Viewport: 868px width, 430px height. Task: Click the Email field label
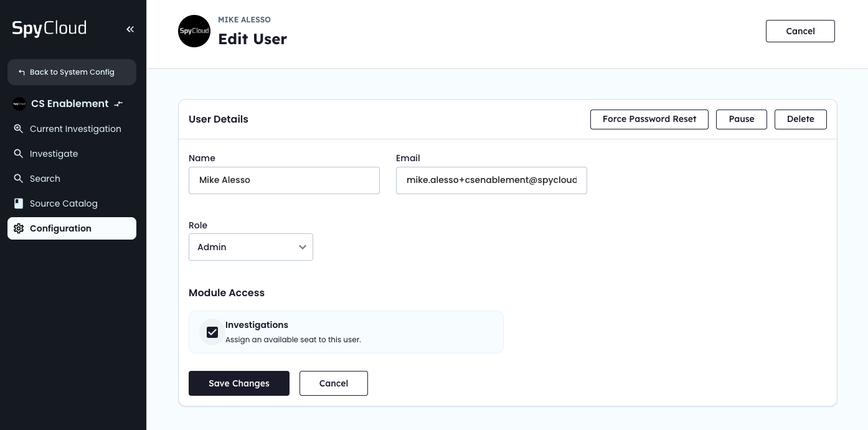tap(408, 158)
